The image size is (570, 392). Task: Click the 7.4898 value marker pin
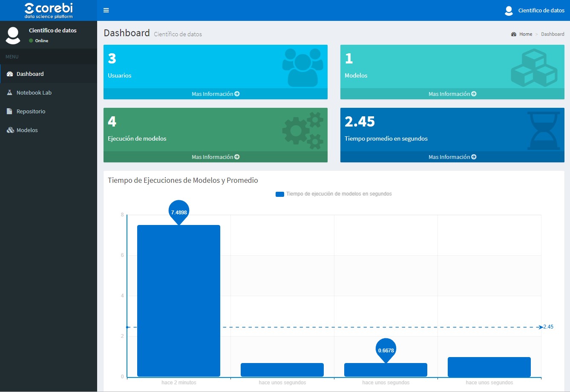coord(179,212)
